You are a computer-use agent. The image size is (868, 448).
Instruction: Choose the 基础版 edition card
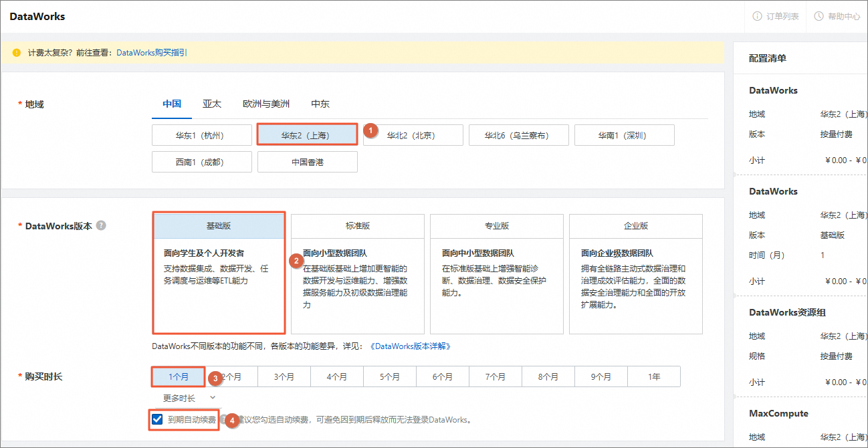tap(219, 273)
